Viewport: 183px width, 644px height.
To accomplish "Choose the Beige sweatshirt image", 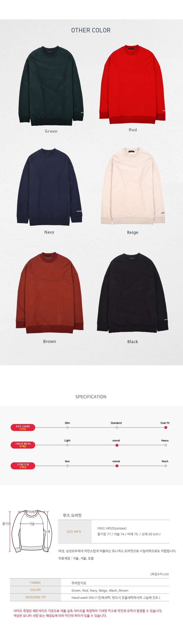I will click(133, 186).
